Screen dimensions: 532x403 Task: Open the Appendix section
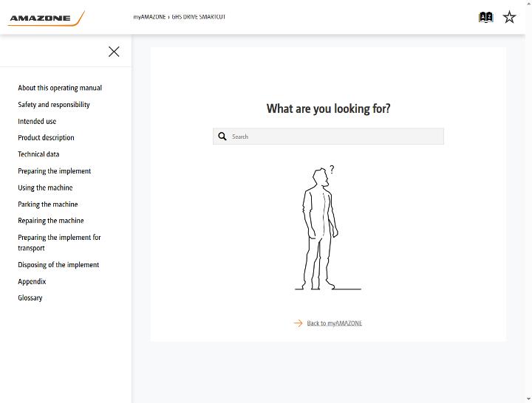32,281
